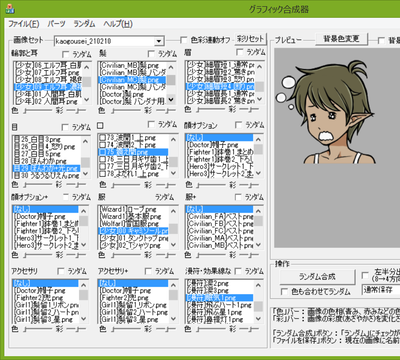Screen dimensions: 400x360
Task: Click down arrow of 髪 list scrollbar
Action: coord(171,99)
